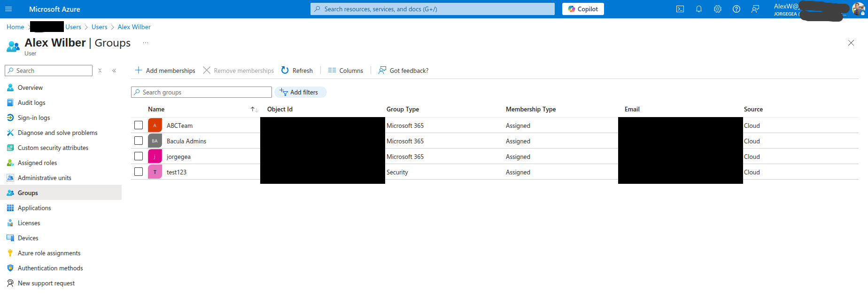
Task: Click Add memberships
Action: click(165, 71)
